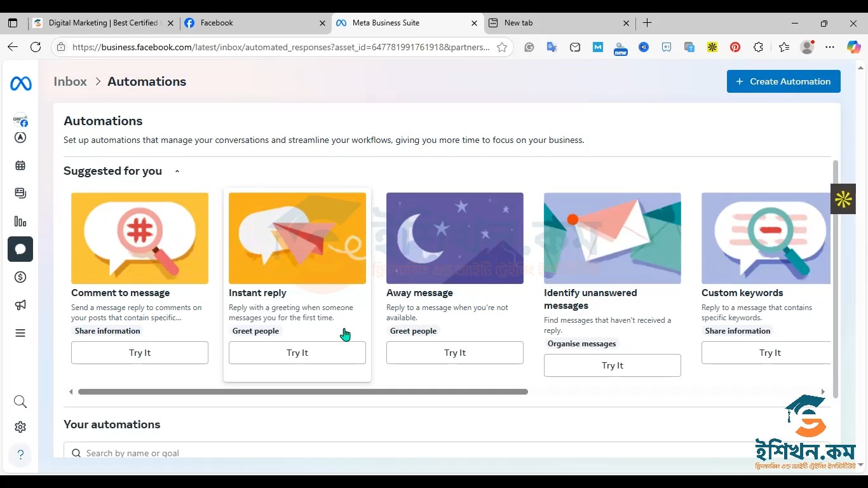Click Try It under Identify unanswered messages
Viewport: 868px width, 488px height.
pyautogui.click(x=613, y=365)
